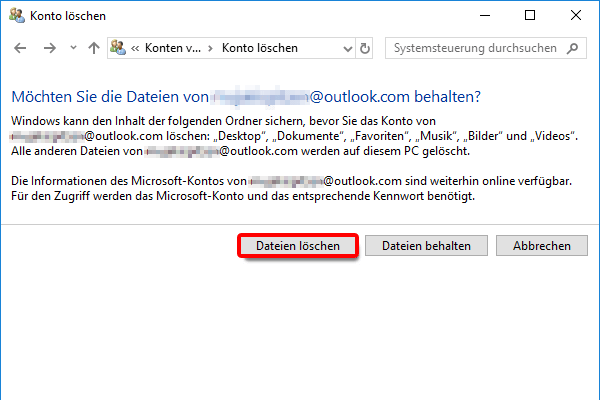The height and width of the screenshot is (400, 600).
Task: Focus the Systemsteuerung durchsuchen search field
Action: pos(486,48)
